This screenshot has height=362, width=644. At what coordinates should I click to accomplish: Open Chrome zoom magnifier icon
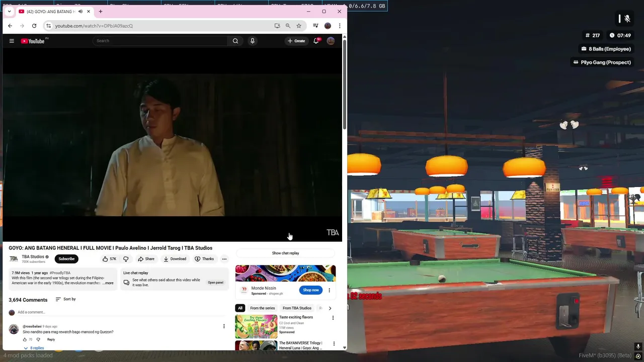coord(288,26)
